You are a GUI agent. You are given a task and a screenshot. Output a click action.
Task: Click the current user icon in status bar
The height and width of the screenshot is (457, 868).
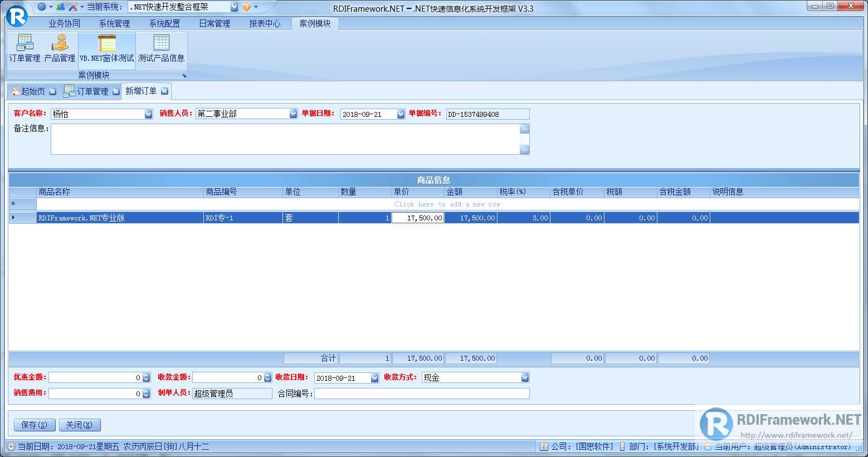pos(708,446)
